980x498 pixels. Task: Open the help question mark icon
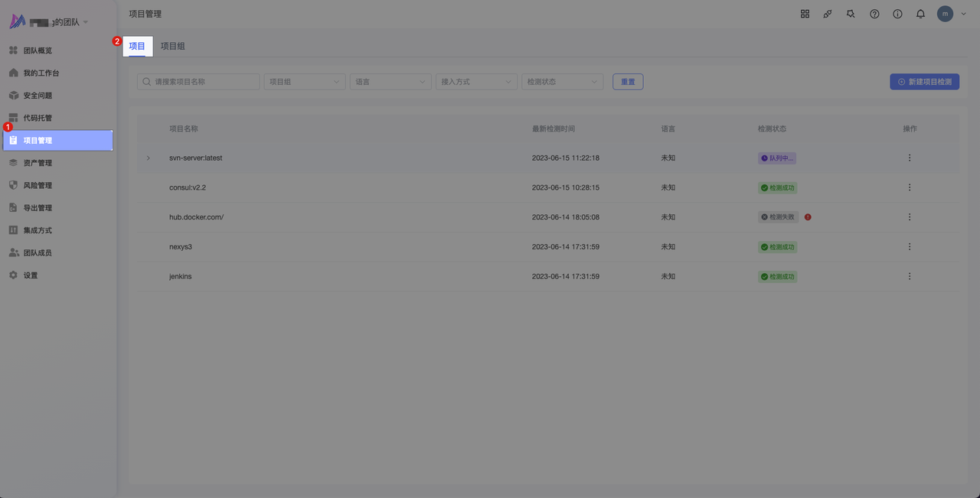874,14
